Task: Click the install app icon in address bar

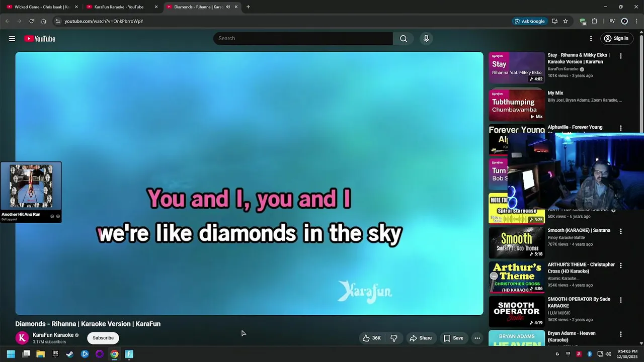Action: [554, 21]
